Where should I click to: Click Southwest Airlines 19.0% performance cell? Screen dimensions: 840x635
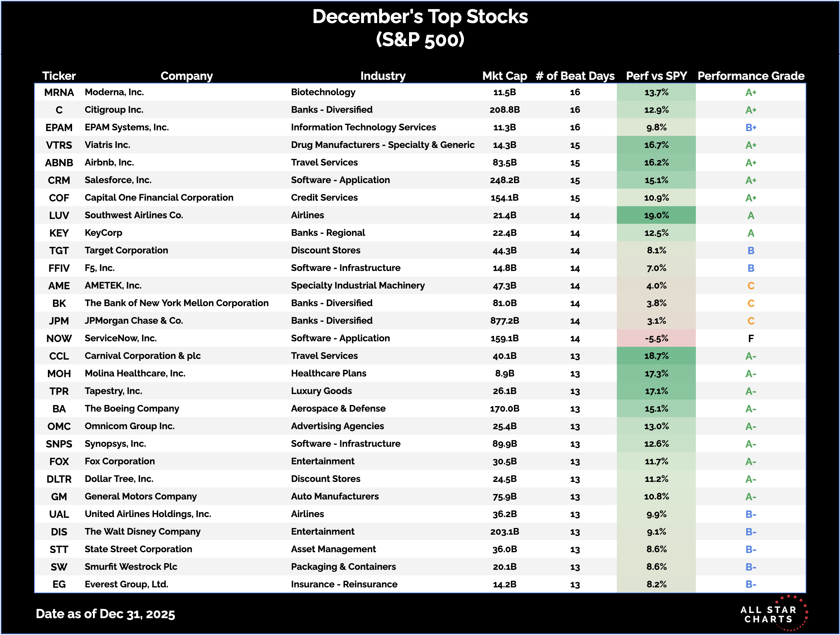(x=656, y=215)
